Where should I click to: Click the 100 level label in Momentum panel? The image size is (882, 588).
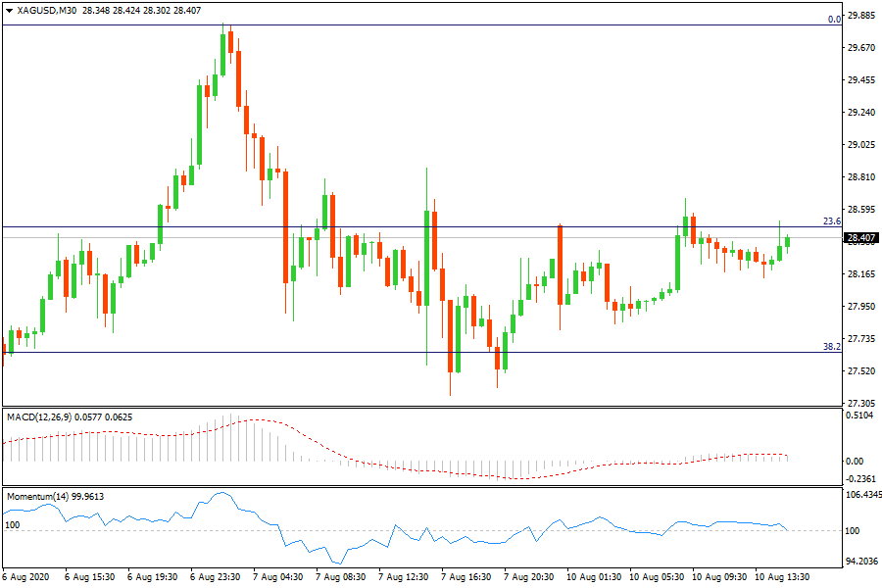pos(14,526)
